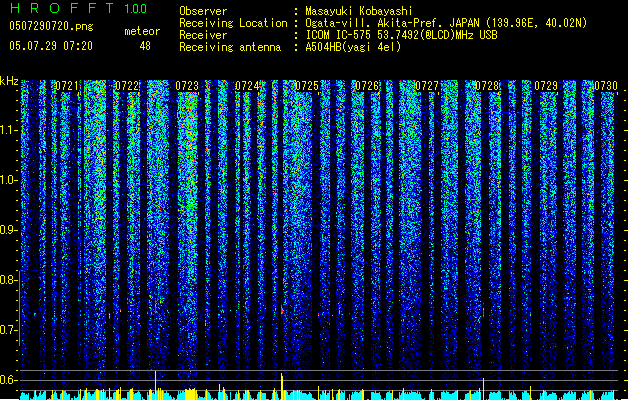Click the Ogata-vill. Akita-Pref. JAPAN location text

446,23
